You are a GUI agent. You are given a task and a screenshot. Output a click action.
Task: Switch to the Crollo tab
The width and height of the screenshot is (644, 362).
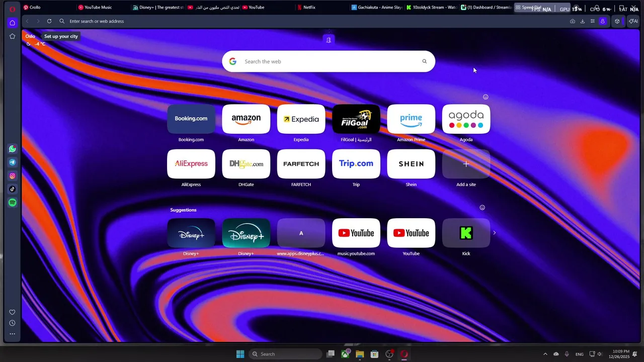[x=48, y=8]
